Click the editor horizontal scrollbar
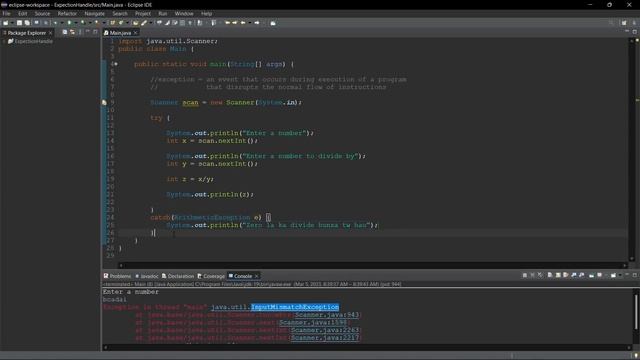The height and width of the screenshot is (360, 640). (373, 265)
